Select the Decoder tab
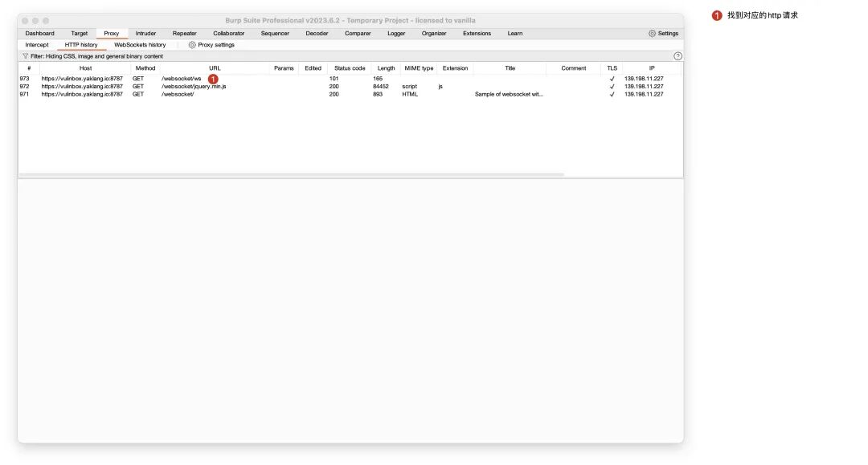Screen dimensions: 868x465 pyautogui.click(x=317, y=34)
